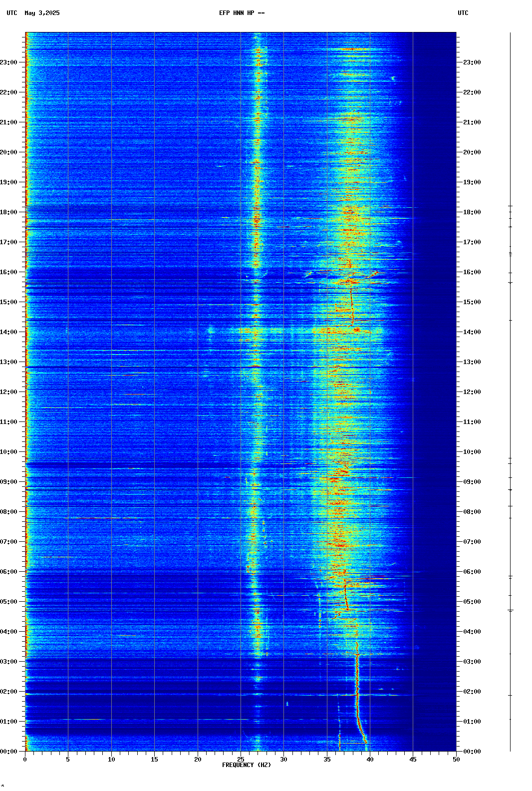Select 00:00 on the right time axis
The width and height of the screenshot is (532, 791).
[x=472, y=752]
